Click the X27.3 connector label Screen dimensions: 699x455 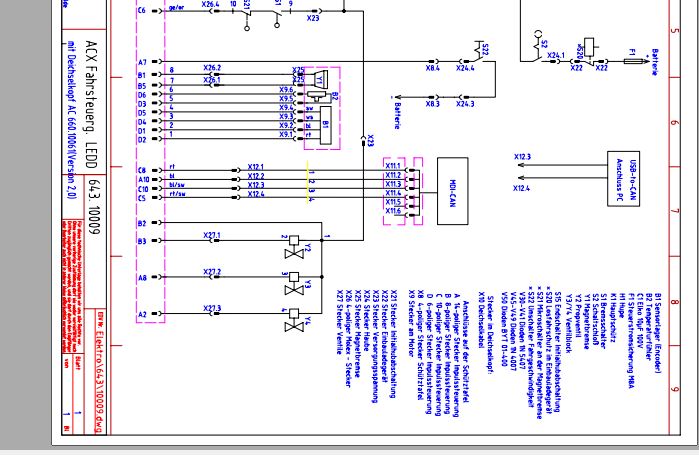click(212, 308)
